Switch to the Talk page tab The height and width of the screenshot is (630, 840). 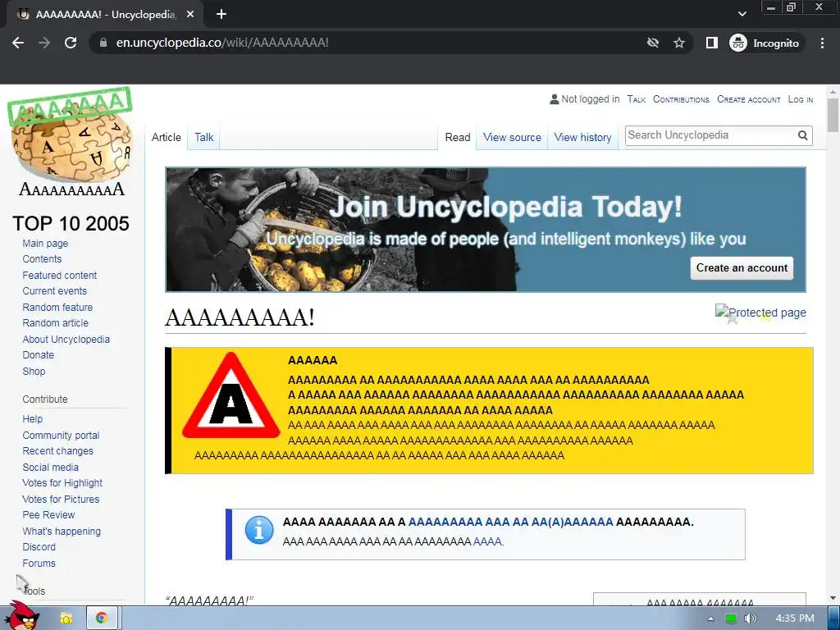coord(203,138)
